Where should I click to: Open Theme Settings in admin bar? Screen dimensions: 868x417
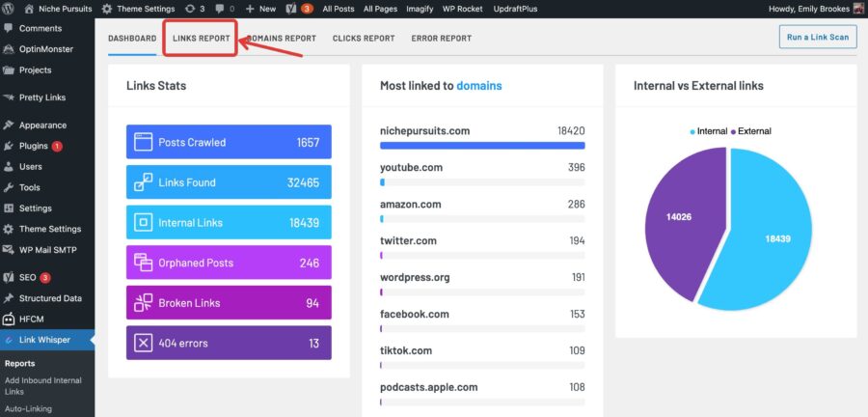tap(138, 9)
